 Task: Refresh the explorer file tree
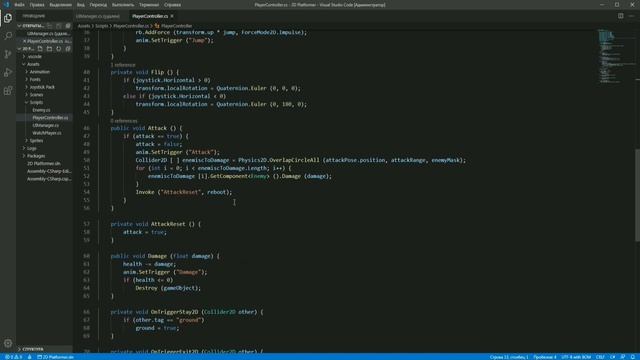point(59,49)
